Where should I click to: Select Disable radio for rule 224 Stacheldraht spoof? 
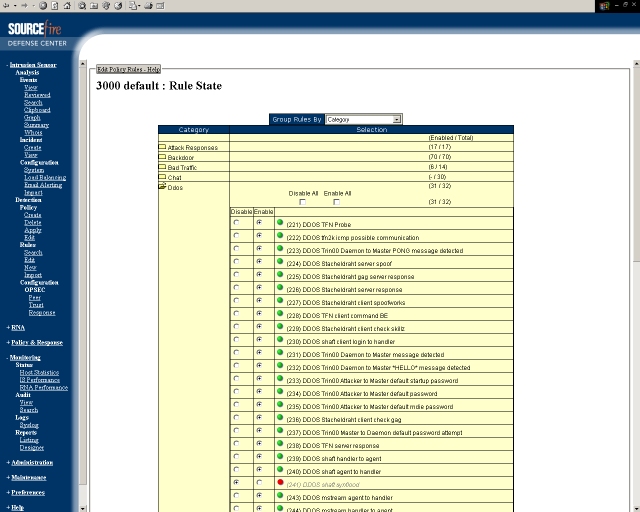(x=236, y=261)
